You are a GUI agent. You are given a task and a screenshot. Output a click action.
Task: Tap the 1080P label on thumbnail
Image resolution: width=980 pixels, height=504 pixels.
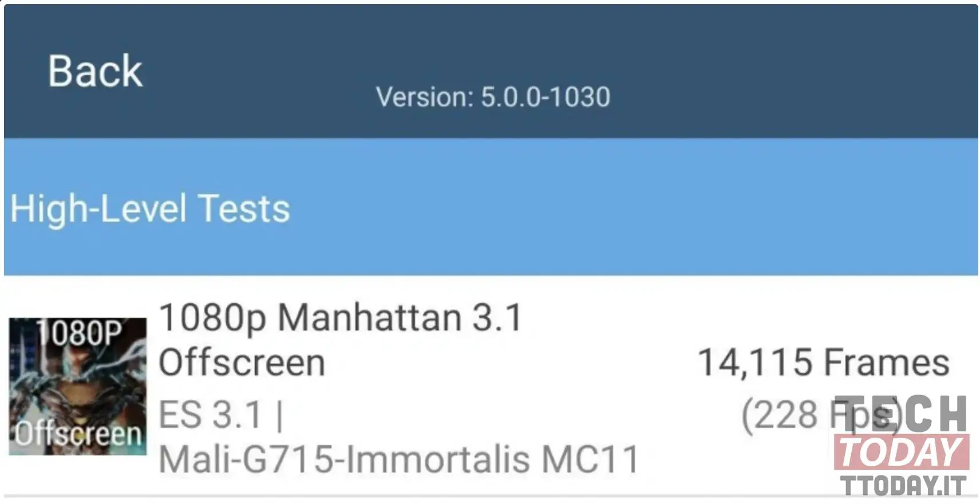(79, 333)
